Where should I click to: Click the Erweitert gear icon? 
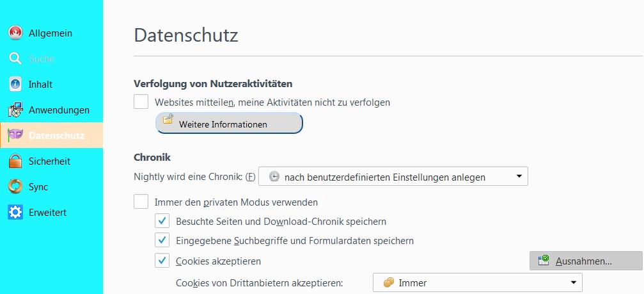point(15,213)
